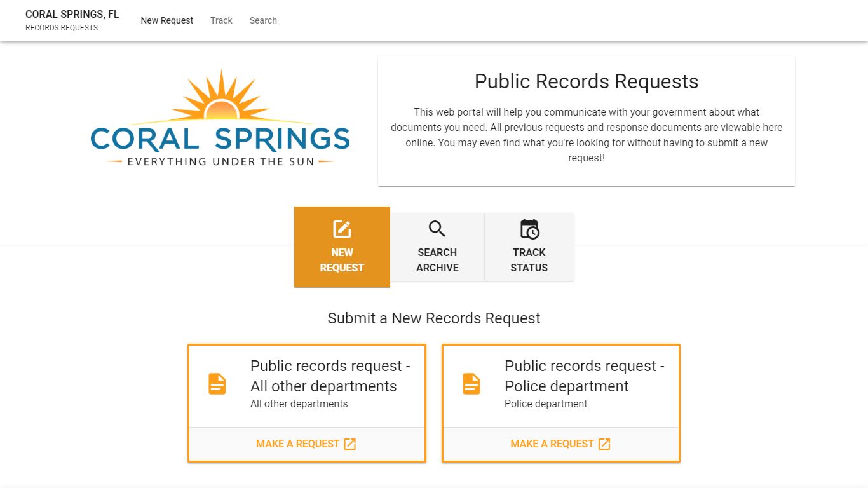Open the Public records request - All other departments title
The width and height of the screenshot is (868, 488).
330,376
